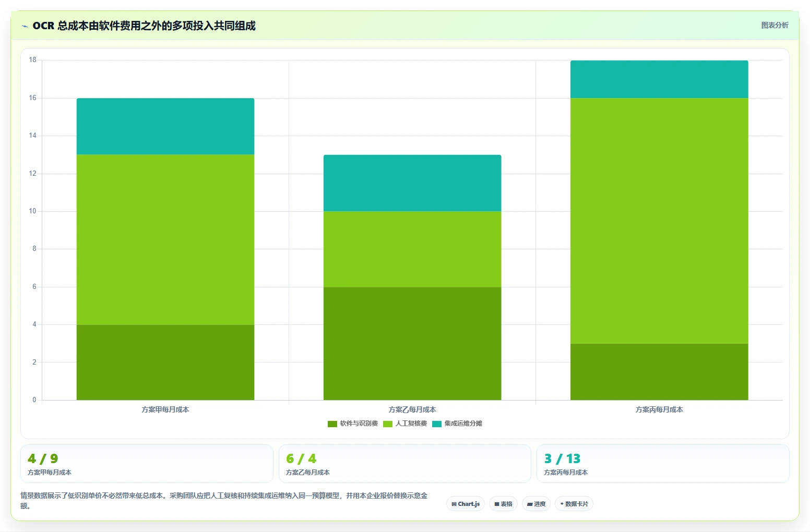This screenshot has width=810, height=532.
Task: Click the Chart.js tag
Action: click(x=466, y=504)
